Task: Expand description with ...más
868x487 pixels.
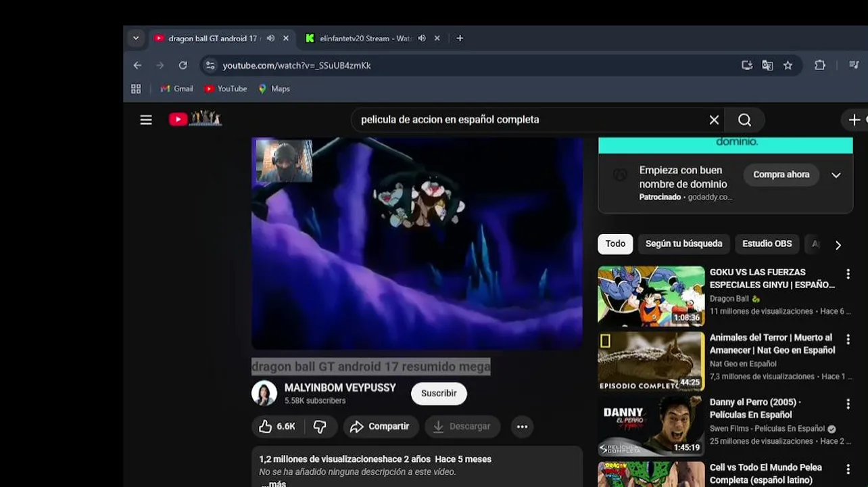Action: (273, 484)
